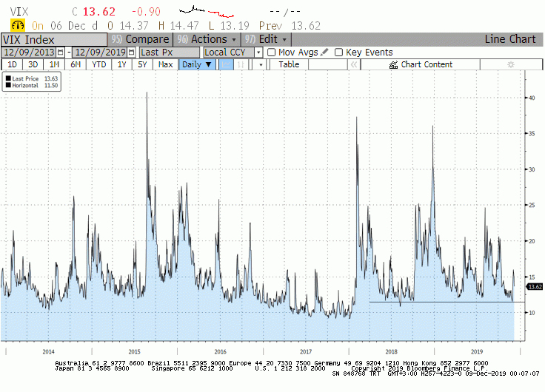Click the Last Price legend color swatch
545x392 pixels.
click(8, 78)
